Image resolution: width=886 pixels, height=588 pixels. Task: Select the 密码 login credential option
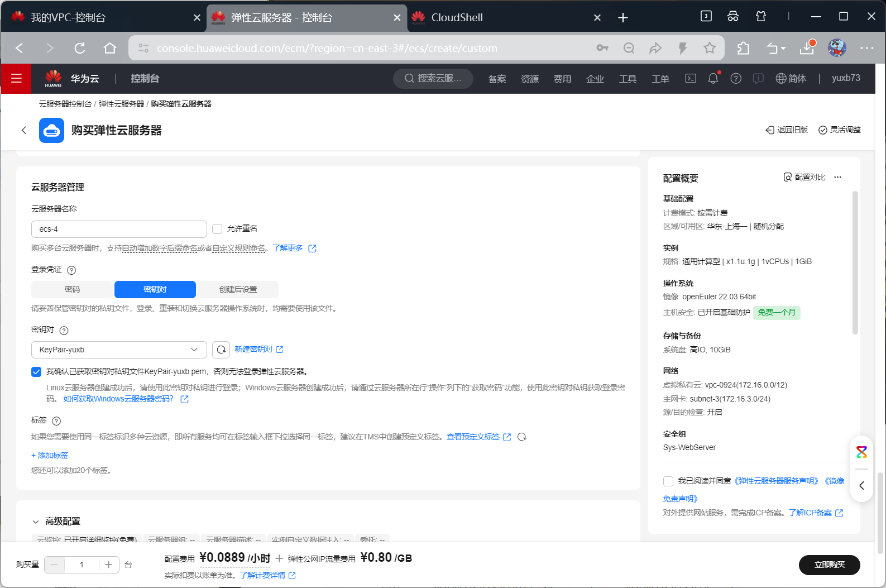click(x=73, y=289)
